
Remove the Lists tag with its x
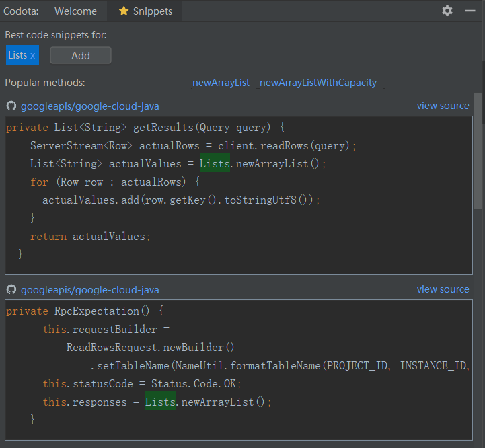pyautogui.click(x=33, y=56)
